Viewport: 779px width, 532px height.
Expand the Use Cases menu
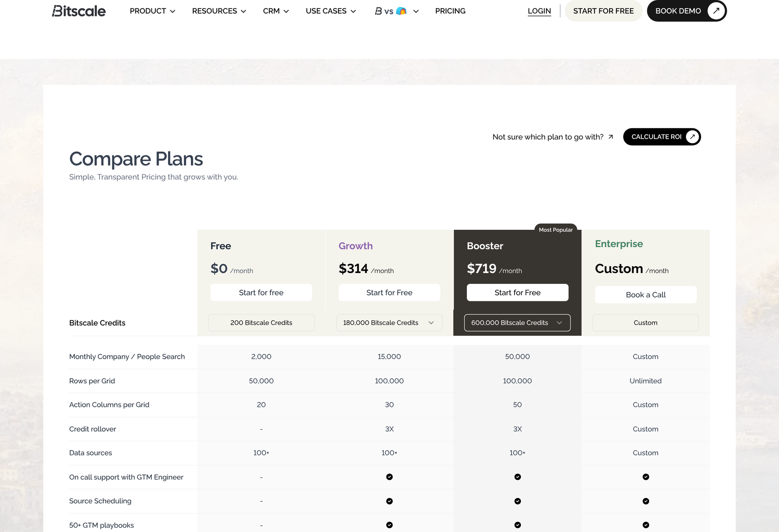[x=331, y=11]
